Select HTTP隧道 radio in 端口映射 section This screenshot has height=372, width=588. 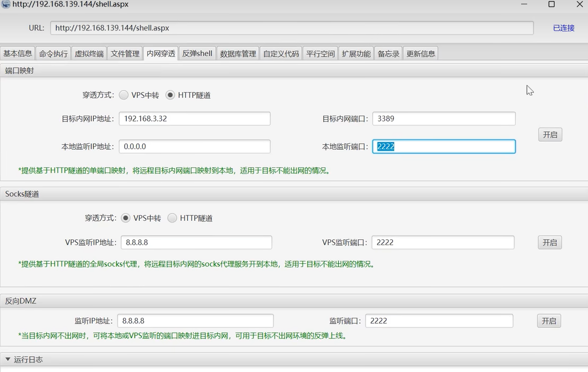pos(170,95)
